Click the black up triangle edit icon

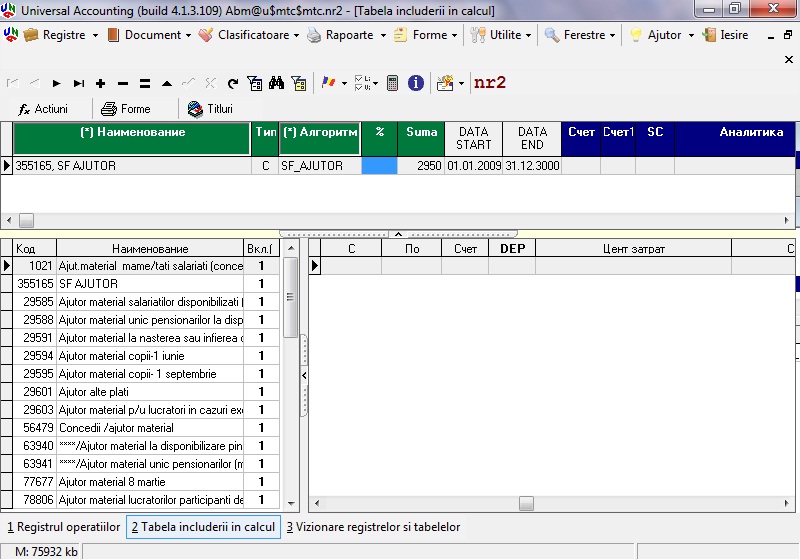pos(167,83)
